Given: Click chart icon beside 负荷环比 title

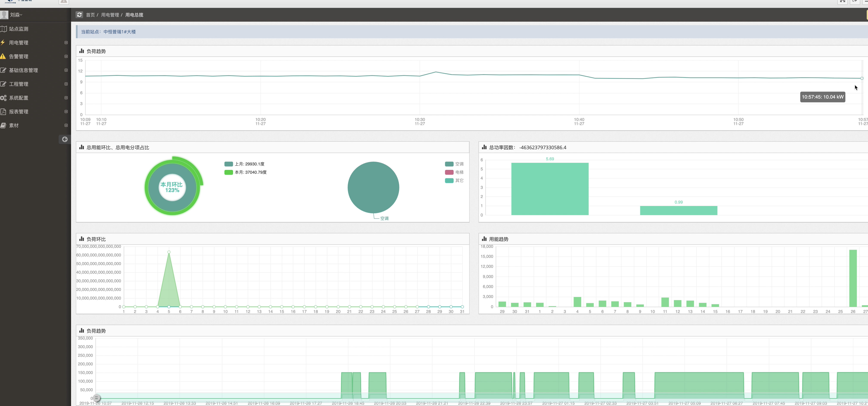Looking at the screenshot, I should pos(82,239).
